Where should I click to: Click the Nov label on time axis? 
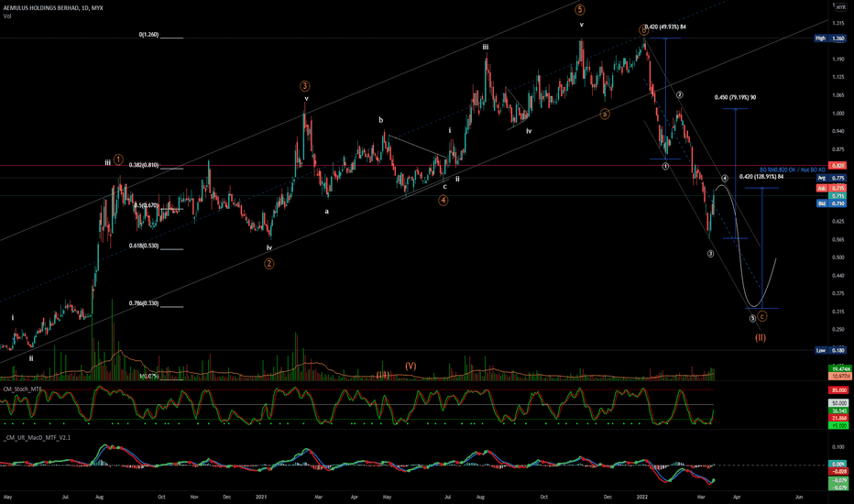[x=194, y=497]
